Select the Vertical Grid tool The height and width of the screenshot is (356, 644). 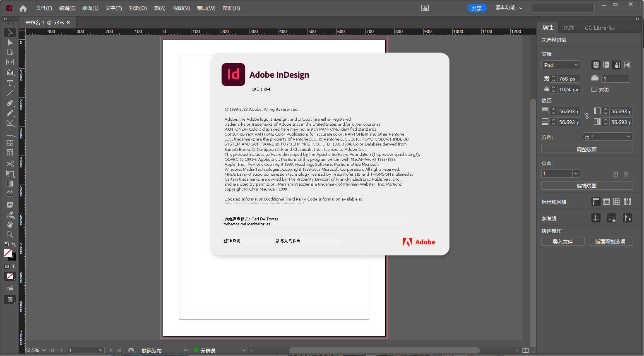click(x=10, y=153)
